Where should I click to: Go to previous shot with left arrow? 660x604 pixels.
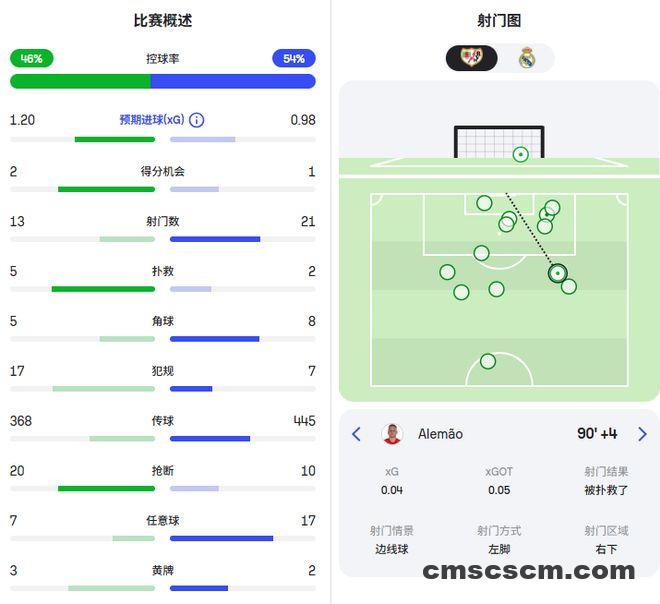[x=356, y=434]
